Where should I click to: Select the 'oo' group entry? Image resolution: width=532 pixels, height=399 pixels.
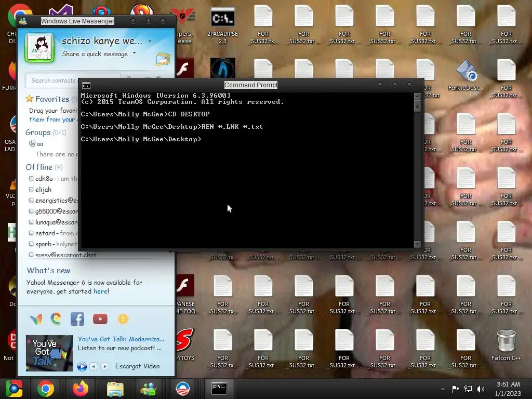(x=36, y=144)
